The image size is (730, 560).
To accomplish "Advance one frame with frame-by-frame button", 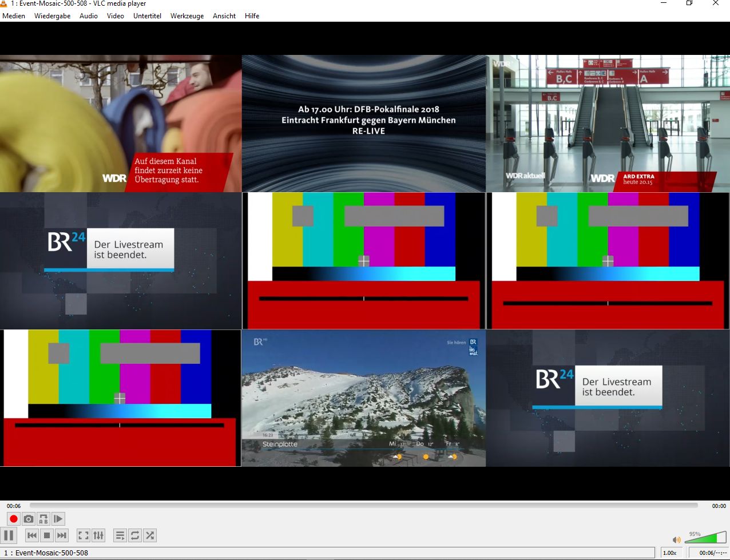I will pyautogui.click(x=58, y=519).
